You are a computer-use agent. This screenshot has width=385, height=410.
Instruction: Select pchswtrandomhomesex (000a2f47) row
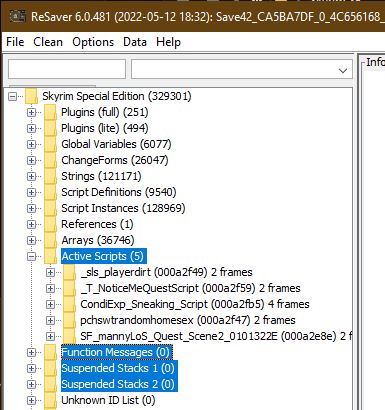188,320
